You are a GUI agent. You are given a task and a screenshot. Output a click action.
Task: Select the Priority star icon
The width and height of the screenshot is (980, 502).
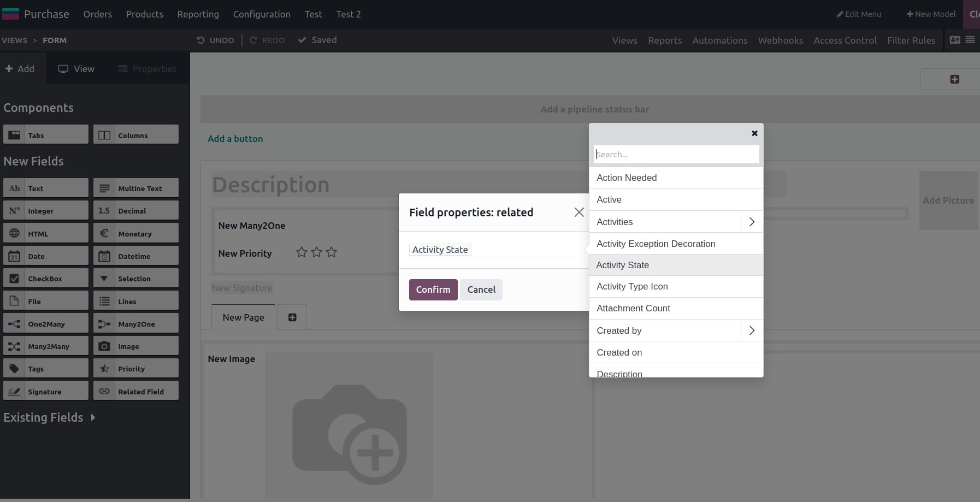tap(104, 368)
